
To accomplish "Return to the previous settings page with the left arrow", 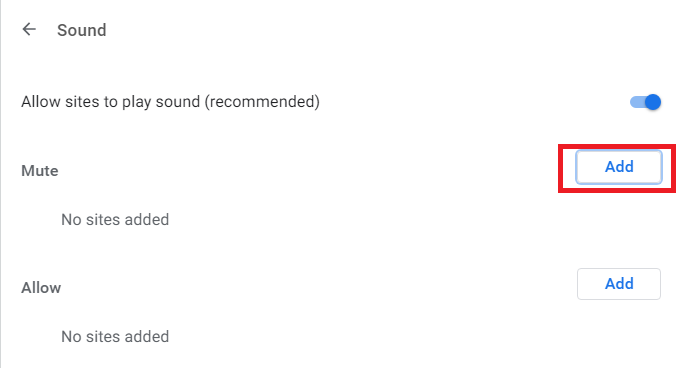I will click(x=29, y=30).
